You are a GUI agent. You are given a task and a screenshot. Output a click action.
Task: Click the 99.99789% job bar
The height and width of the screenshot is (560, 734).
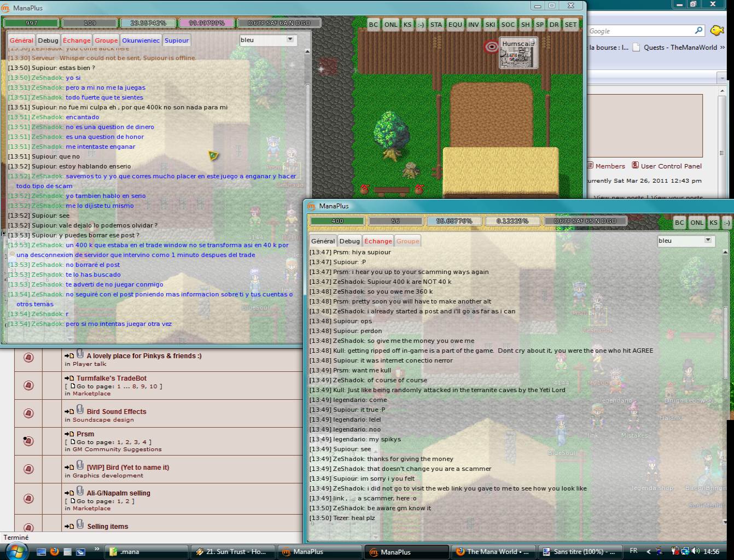click(207, 23)
